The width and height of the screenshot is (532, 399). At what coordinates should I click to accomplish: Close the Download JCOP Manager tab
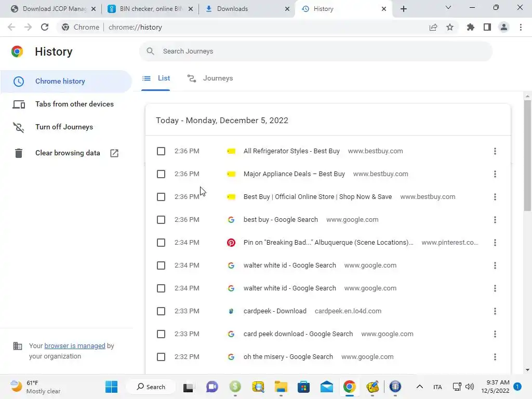click(94, 9)
